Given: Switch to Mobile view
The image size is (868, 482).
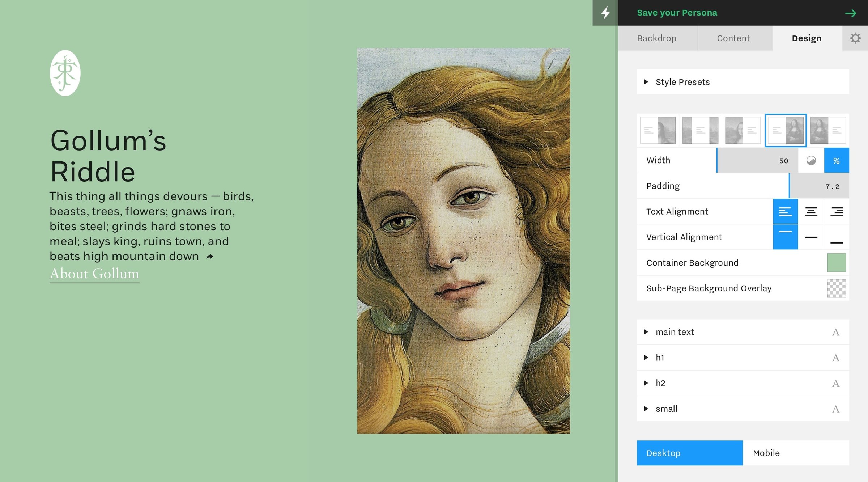Looking at the screenshot, I should coord(796,453).
